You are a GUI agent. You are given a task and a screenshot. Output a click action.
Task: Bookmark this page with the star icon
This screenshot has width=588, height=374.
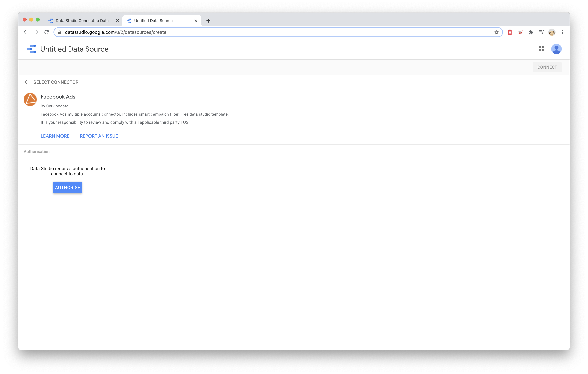pyautogui.click(x=496, y=32)
